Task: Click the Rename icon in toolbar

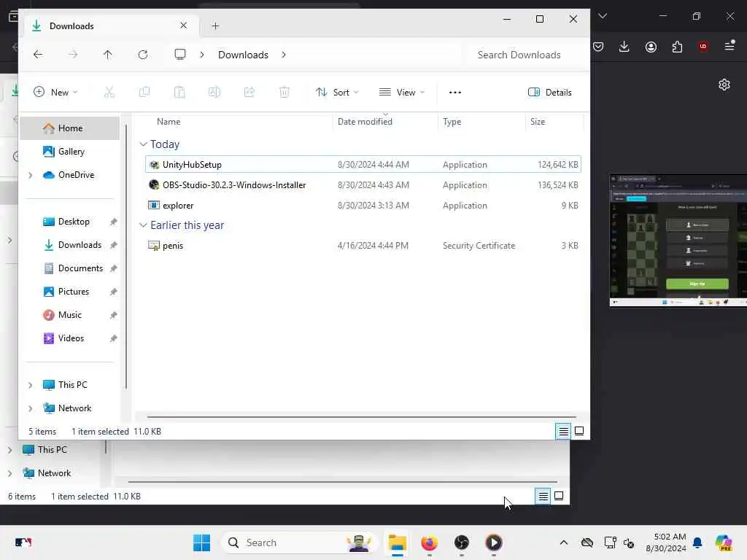Action: coord(214,93)
